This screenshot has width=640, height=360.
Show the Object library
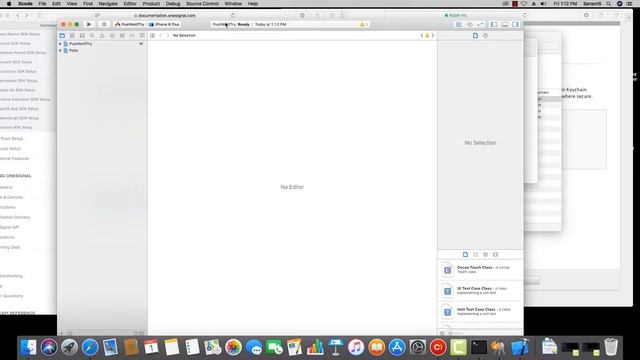click(x=485, y=254)
